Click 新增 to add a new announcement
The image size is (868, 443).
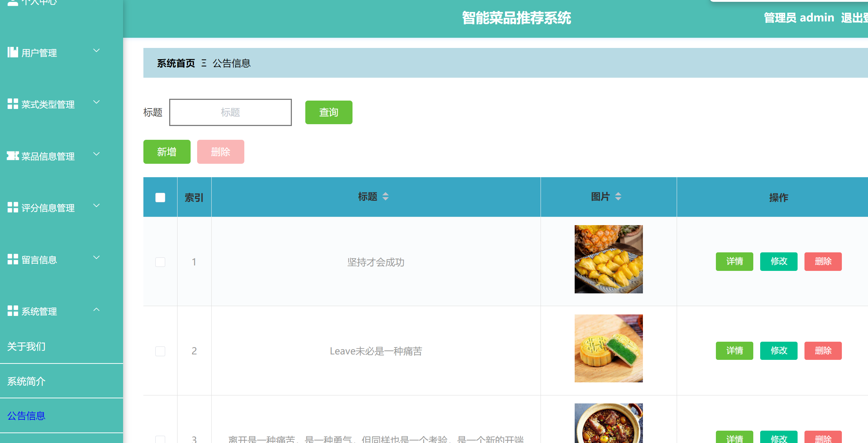click(167, 152)
